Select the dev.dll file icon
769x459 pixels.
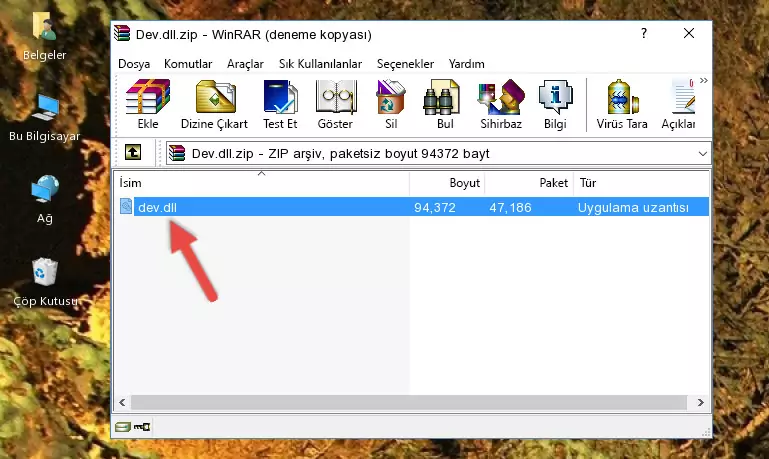coord(126,206)
